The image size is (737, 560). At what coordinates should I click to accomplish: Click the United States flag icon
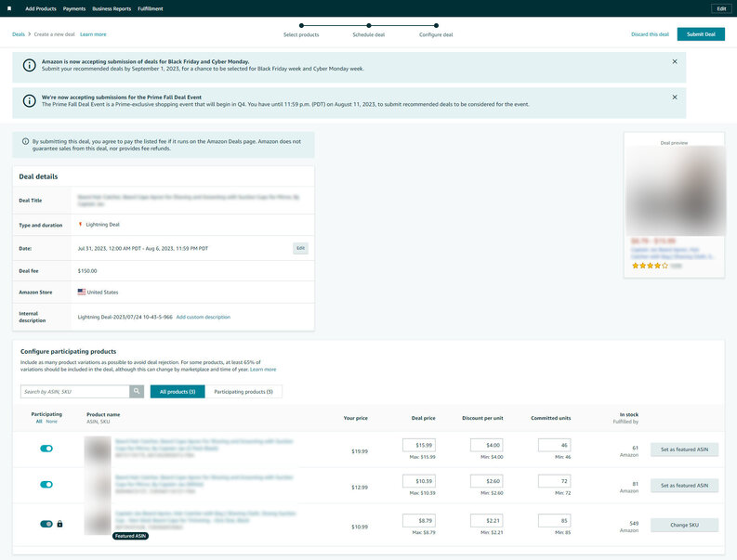click(81, 292)
